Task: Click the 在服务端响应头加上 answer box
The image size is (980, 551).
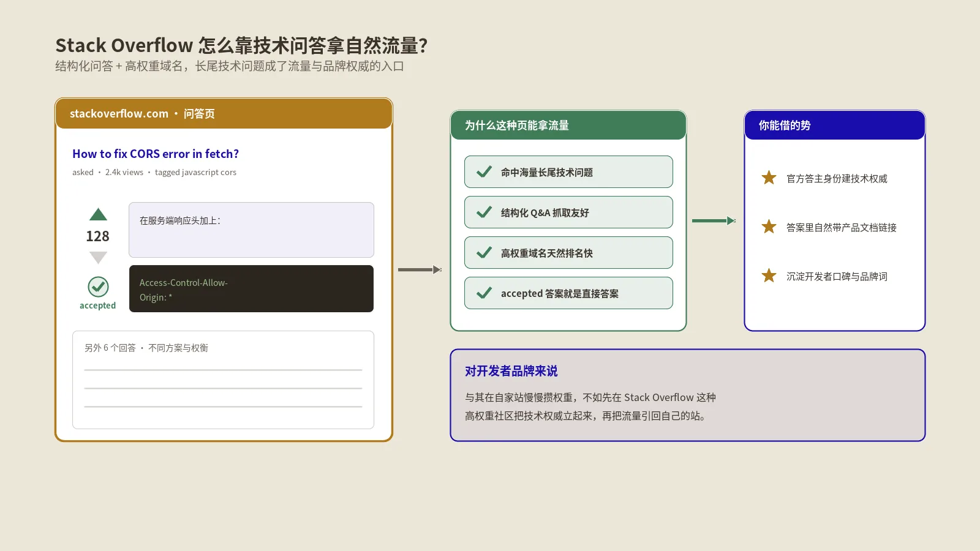Action: pyautogui.click(x=251, y=230)
